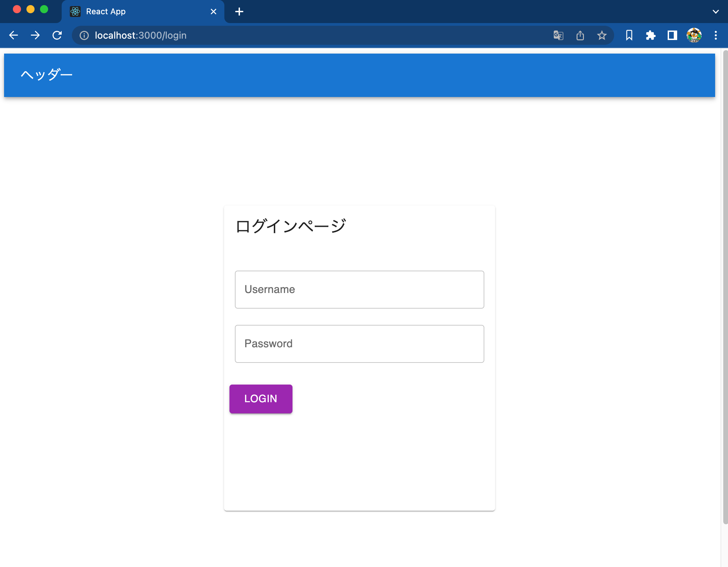Reload the page with the refresh icon
The image size is (728, 567).
tap(57, 35)
